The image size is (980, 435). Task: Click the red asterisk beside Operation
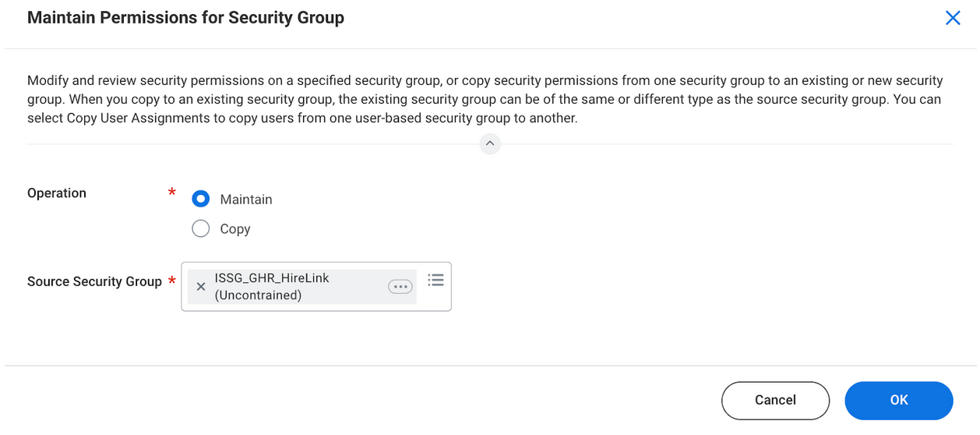coord(171,192)
